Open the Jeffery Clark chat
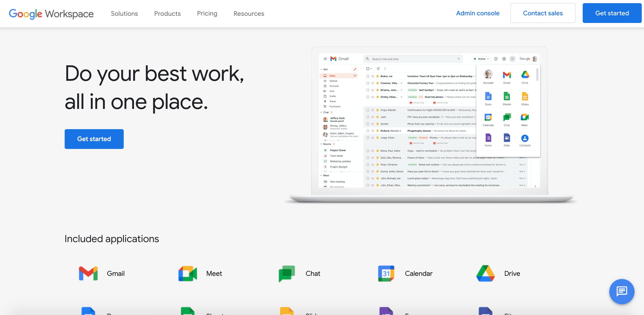This screenshot has height=315, width=644. coord(337,119)
